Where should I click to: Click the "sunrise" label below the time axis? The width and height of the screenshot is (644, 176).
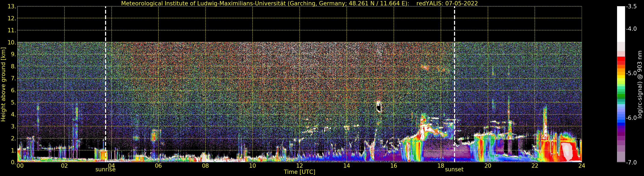105,170
